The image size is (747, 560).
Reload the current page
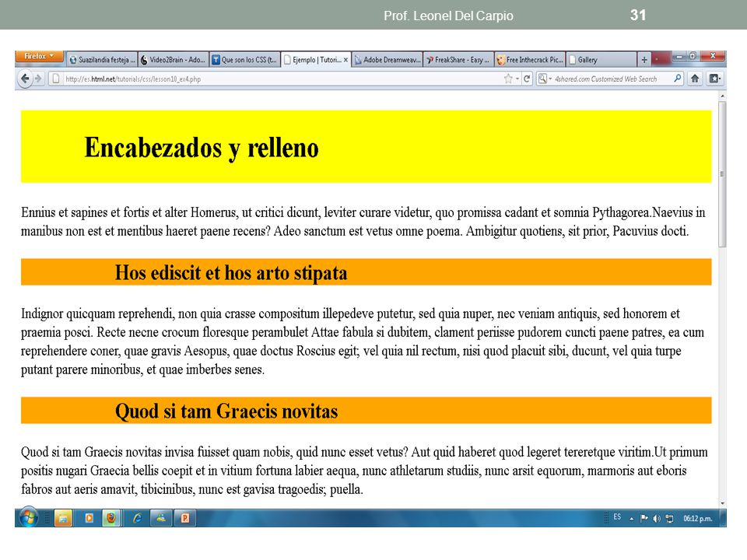[x=527, y=79]
